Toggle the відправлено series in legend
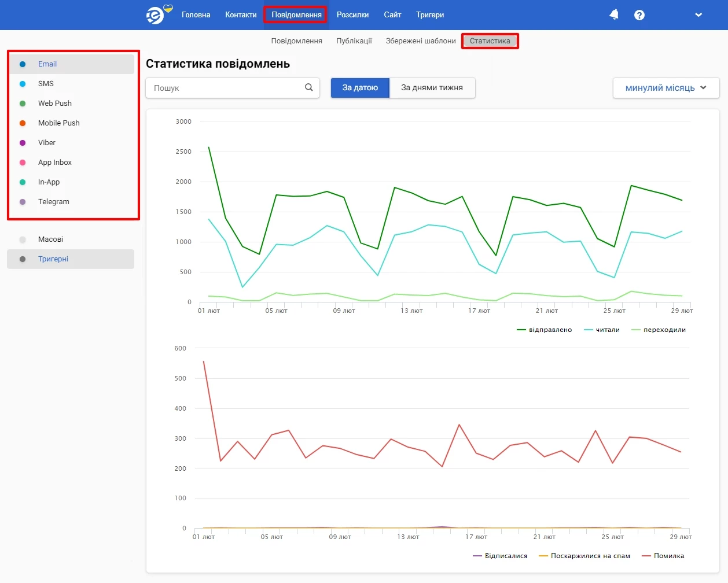This screenshot has width=728, height=583. 545,330
